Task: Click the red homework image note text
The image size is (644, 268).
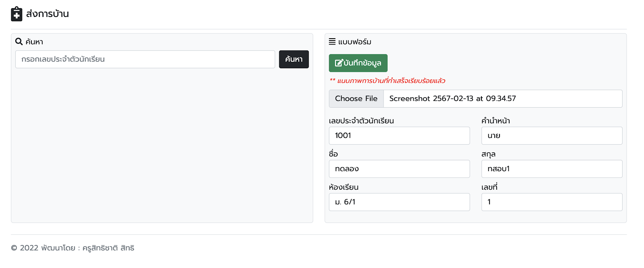Action: 391,81
